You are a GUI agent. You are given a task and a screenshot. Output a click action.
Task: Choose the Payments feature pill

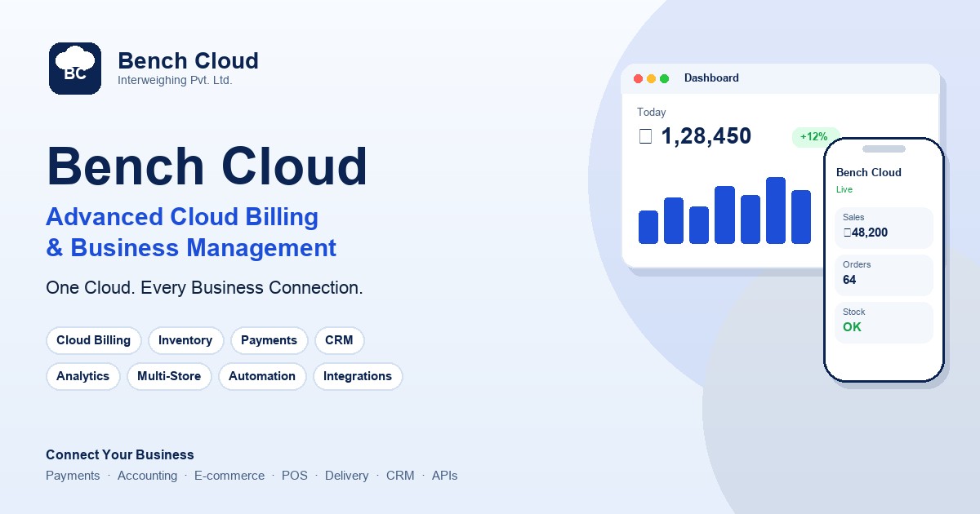pyautogui.click(x=269, y=340)
